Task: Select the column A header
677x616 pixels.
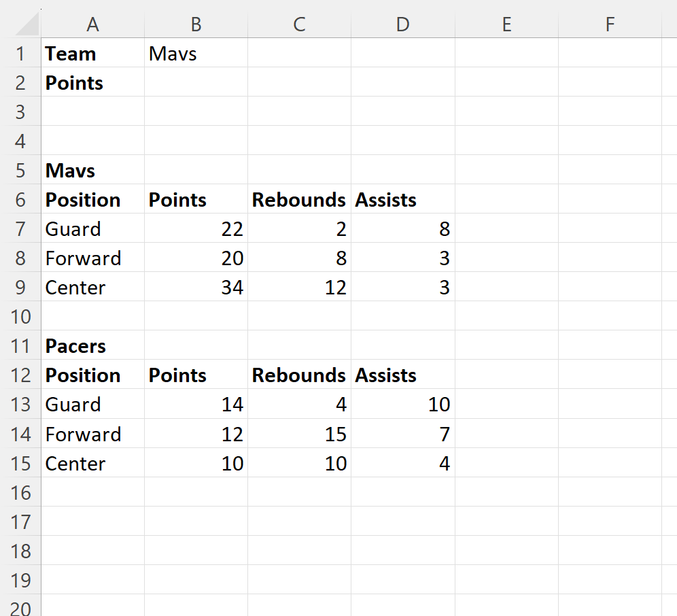Action: click(x=92, y=24)
